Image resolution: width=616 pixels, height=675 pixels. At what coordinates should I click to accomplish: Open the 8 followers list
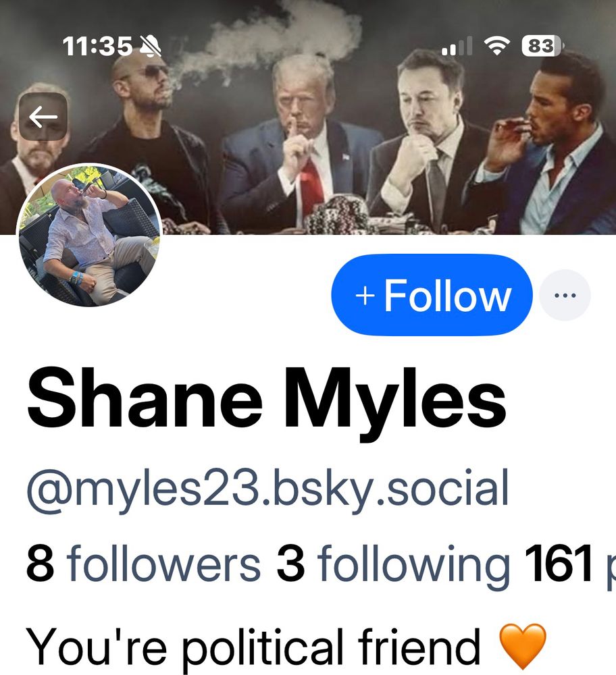[143, 563]
